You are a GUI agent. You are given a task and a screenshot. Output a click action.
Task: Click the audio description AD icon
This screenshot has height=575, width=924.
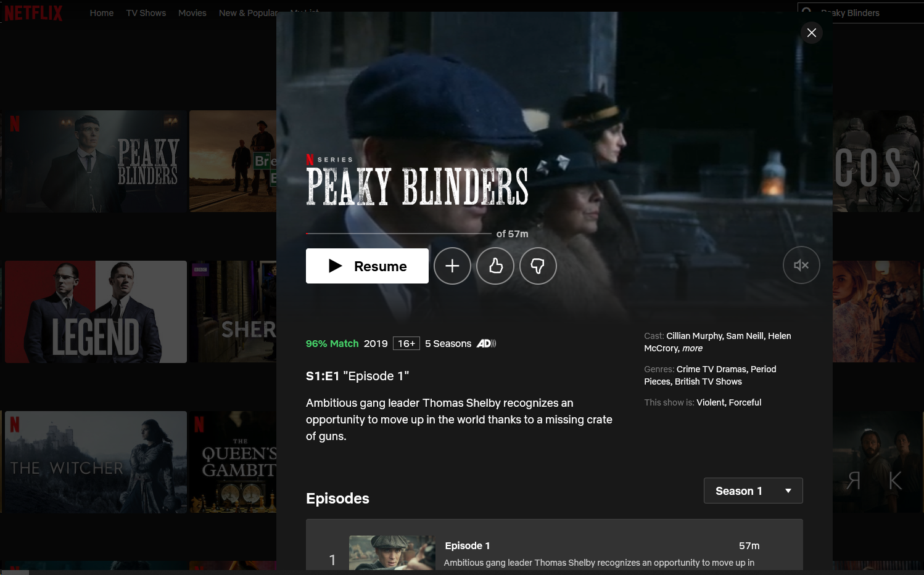486,343
